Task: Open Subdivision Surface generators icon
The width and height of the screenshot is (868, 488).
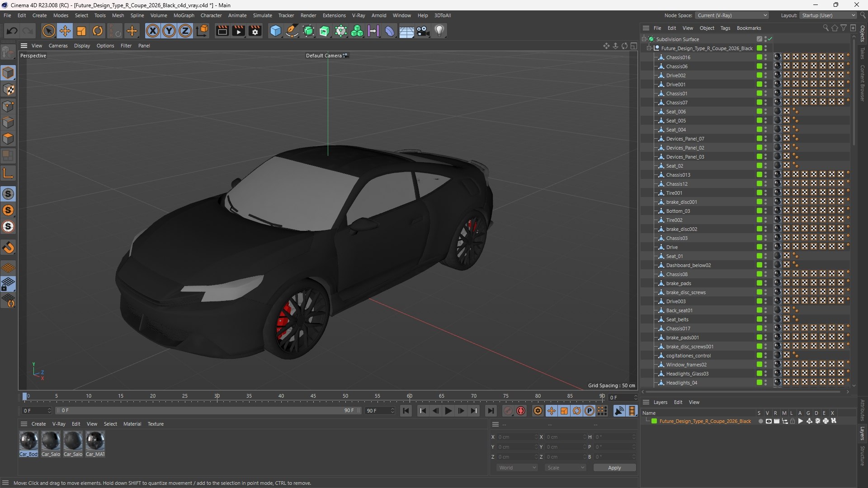Action: [308, 31]
